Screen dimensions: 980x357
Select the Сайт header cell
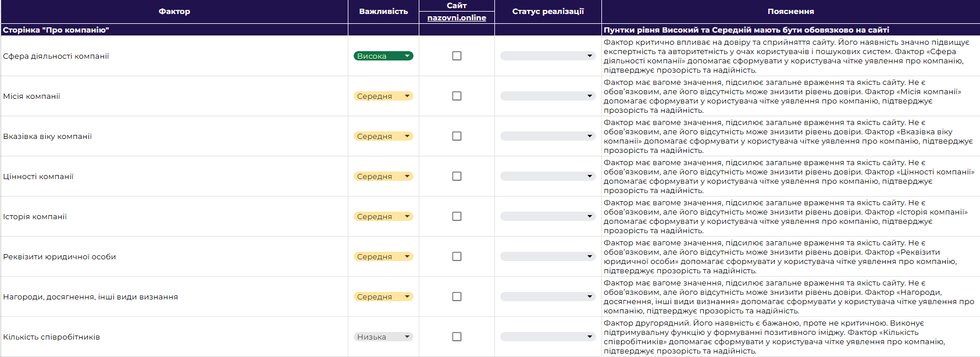coord(457,5)
